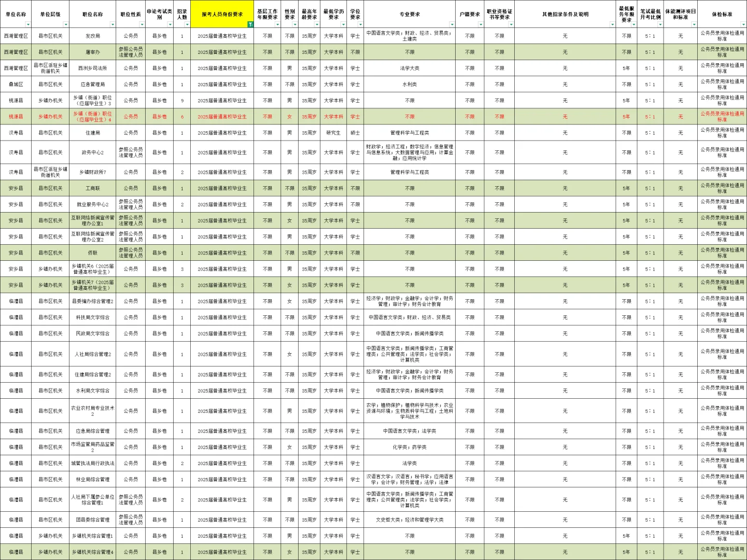Click the 文史哲大类；经济和管理学大类 cell
Image resolution: width=747 pixels, height=560 pixels.
(x=410, y=520)
